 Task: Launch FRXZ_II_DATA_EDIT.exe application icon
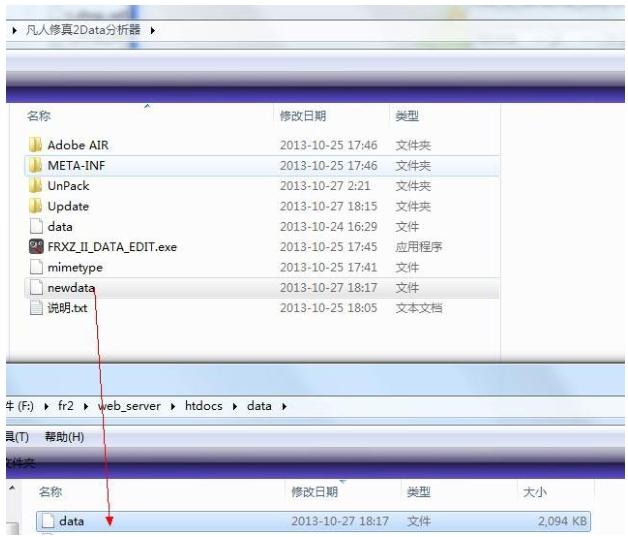click(36, 247)
